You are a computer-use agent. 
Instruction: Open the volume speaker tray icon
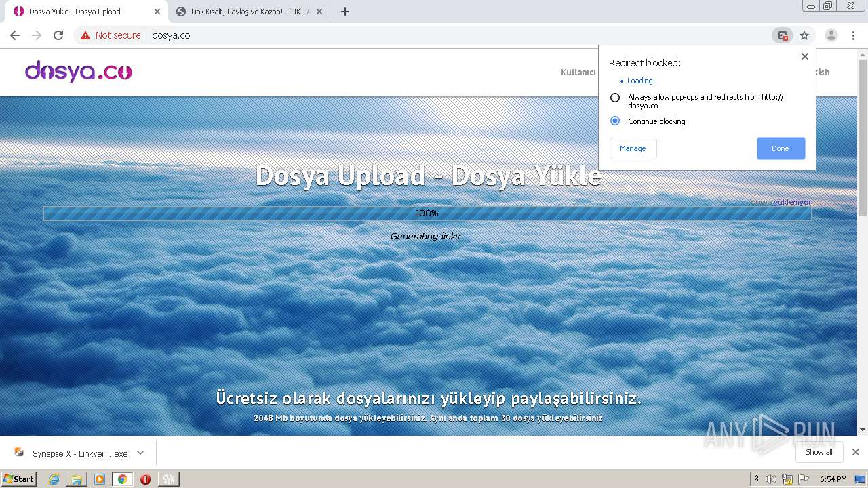pyautogui.click(x=771, y=479)
